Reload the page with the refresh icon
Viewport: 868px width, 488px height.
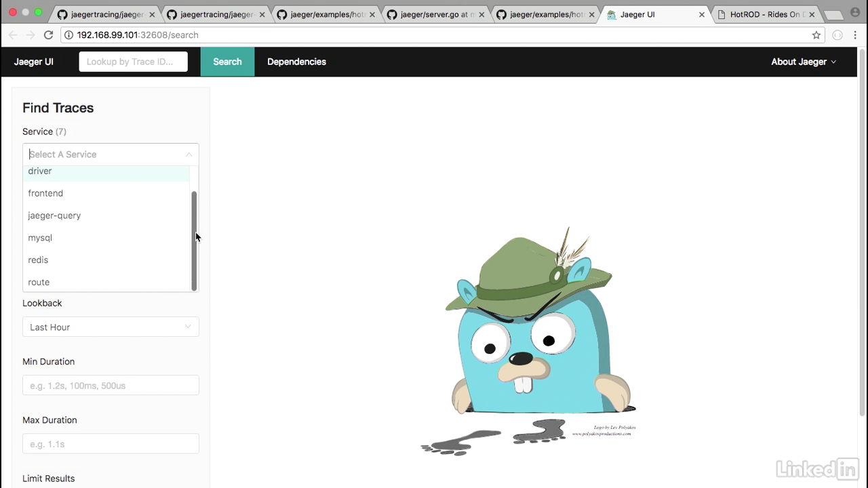point(48,35)
